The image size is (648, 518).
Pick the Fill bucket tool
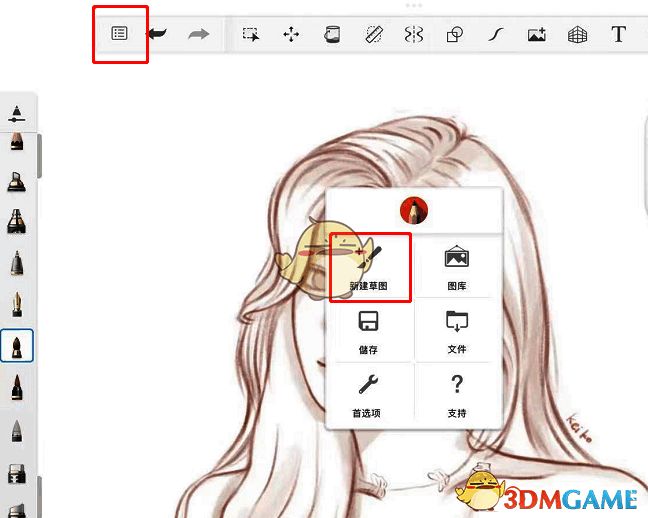click(x=331, y=34)
